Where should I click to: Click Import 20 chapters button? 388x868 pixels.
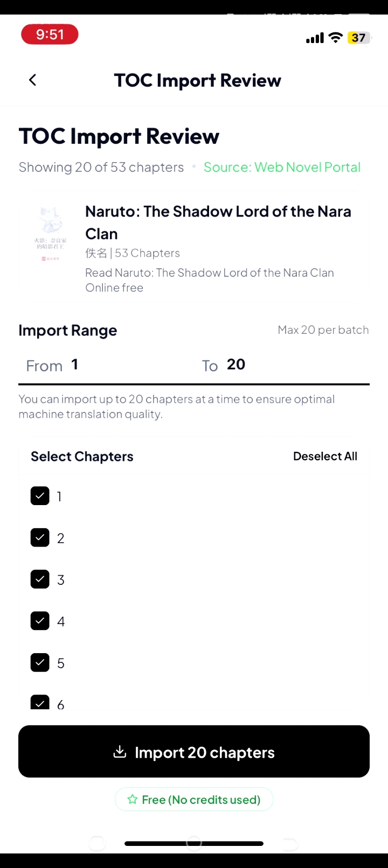pos(194,751)
